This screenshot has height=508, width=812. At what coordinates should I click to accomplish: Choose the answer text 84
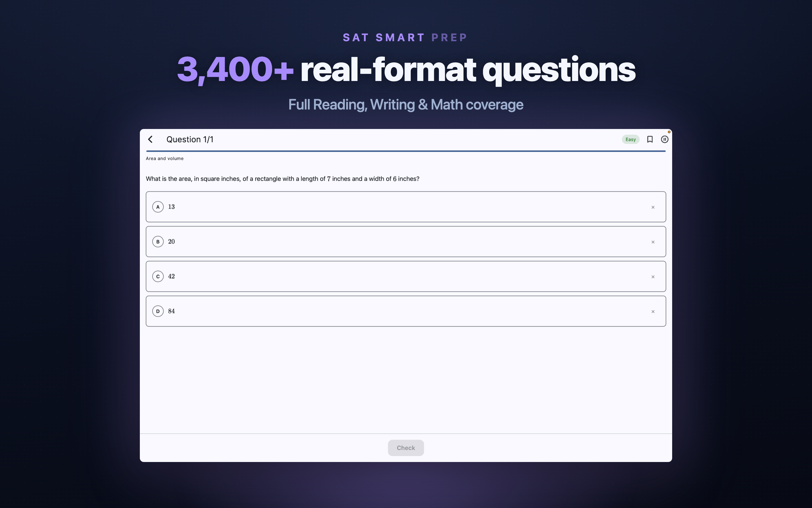pos(171,311)
